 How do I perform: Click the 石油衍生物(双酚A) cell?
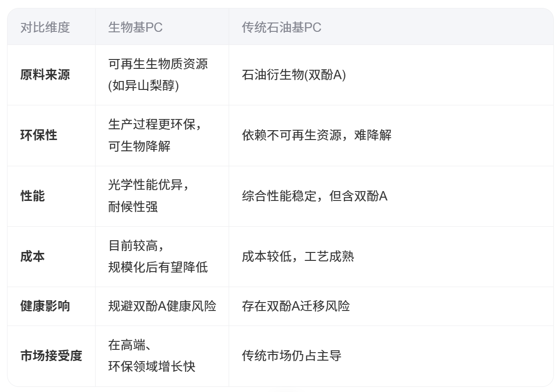point(294,75)
